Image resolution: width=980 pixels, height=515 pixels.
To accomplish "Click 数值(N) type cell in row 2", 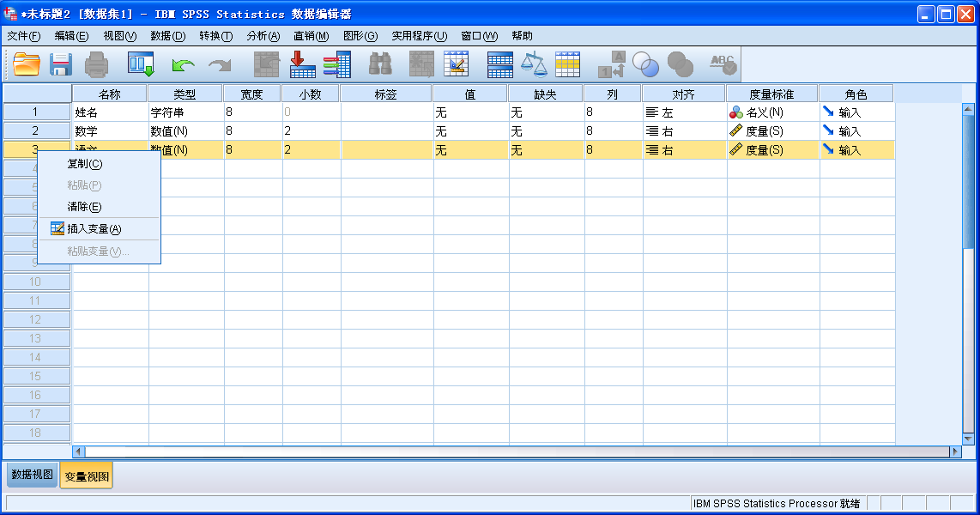I will coord(186,131).
